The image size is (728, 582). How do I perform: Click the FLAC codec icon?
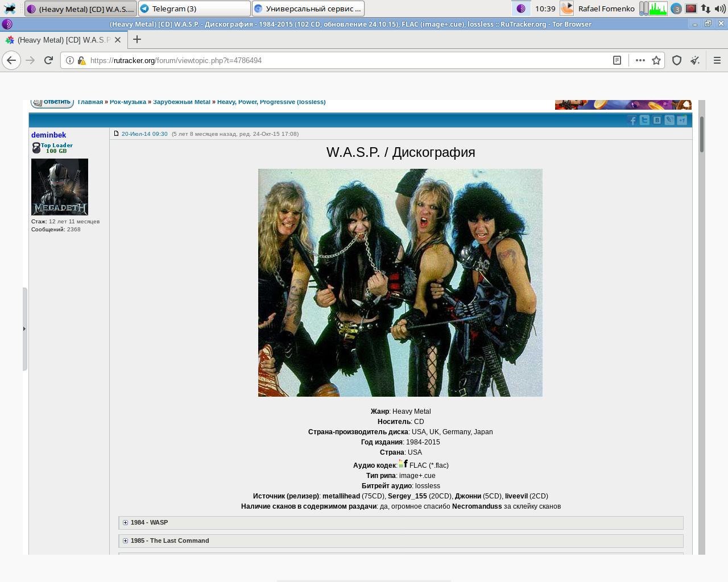(x=403, y=464)
